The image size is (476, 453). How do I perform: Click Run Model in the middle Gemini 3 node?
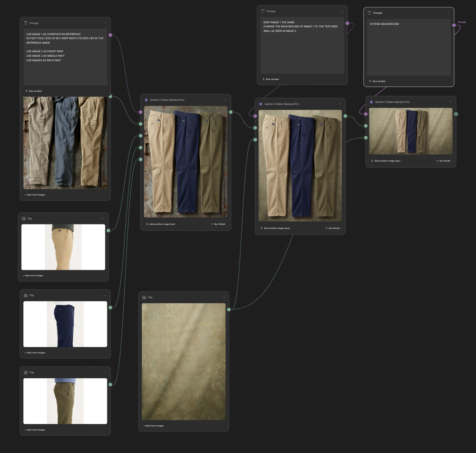pyautogui.click(x=332, y=228)
